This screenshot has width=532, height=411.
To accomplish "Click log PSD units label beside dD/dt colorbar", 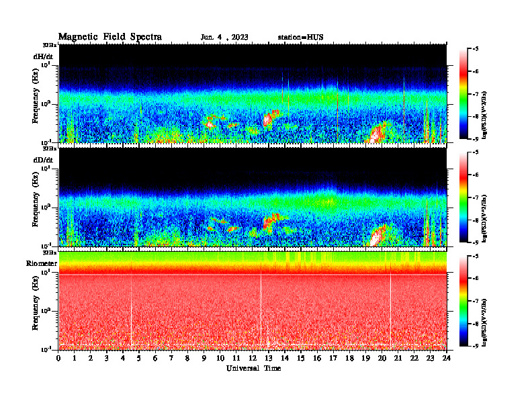I will point(485,219).
